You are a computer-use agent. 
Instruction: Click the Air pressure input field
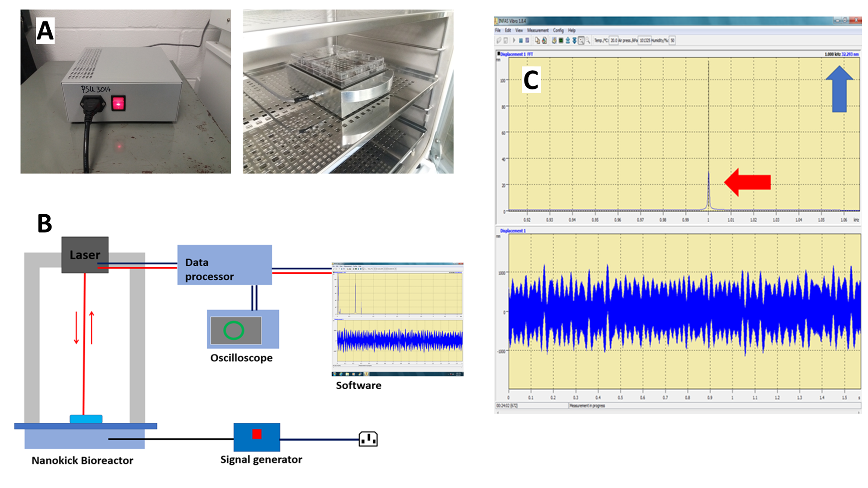[644, 40]
